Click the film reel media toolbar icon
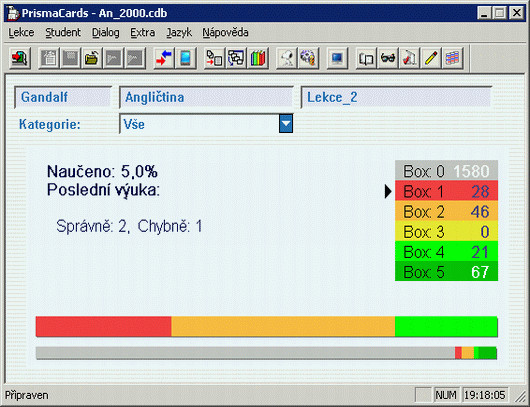 308,58
